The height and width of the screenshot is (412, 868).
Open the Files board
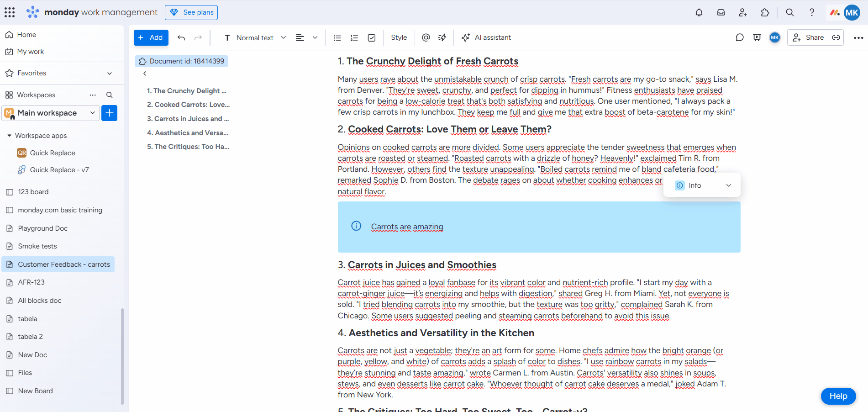click(25, 373)
